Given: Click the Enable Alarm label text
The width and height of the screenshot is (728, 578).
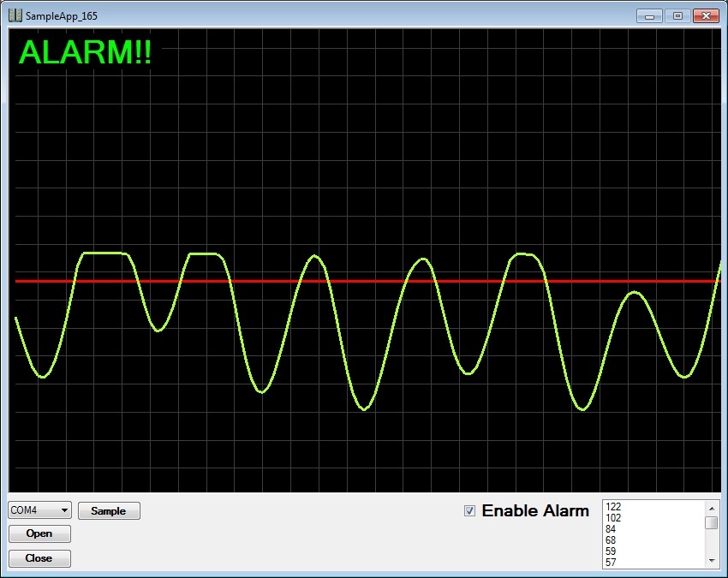Looking at the screenshot, I should click(535, 511).
